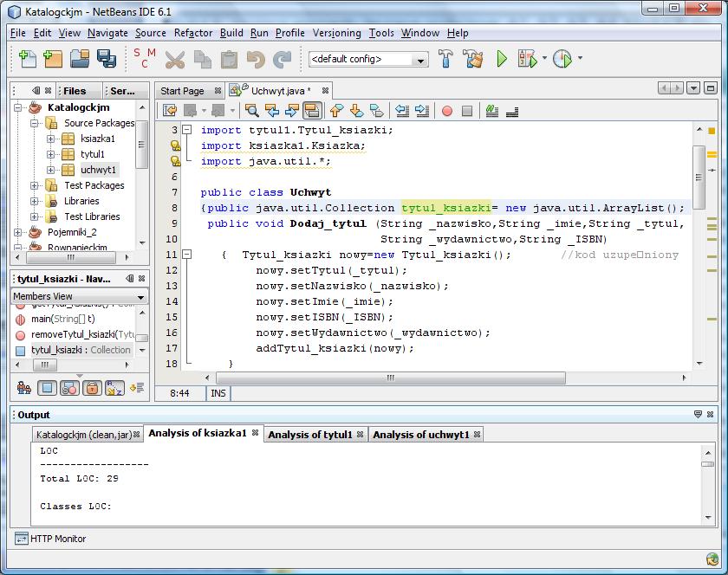728x575 pixels.
Task: Open the HTTP Monitor panel
Action: tap(50, 539)
